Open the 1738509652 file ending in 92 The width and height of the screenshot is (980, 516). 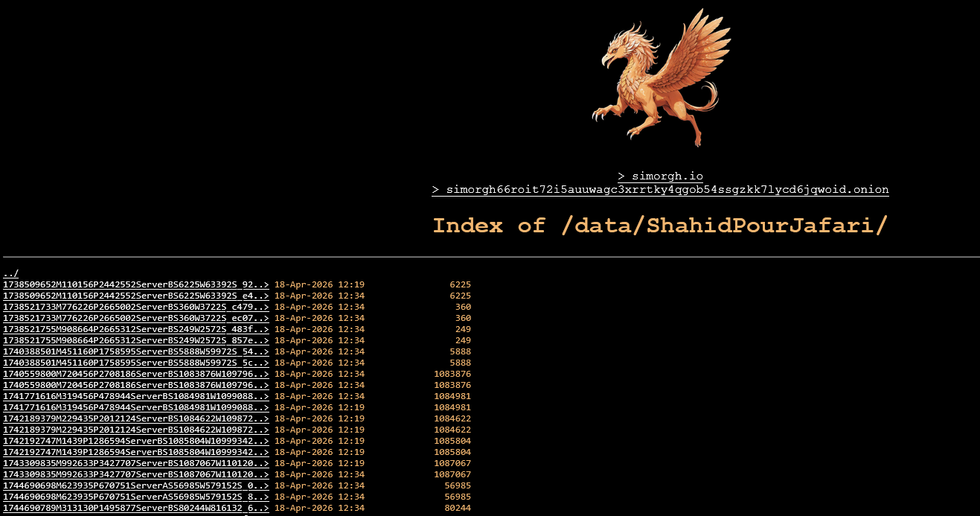click(135, 284)
